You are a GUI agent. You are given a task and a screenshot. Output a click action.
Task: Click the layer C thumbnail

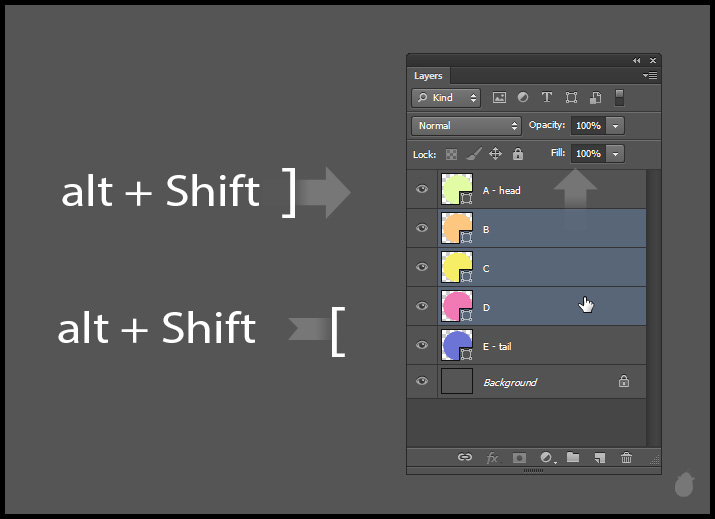[x=457, y=267]
